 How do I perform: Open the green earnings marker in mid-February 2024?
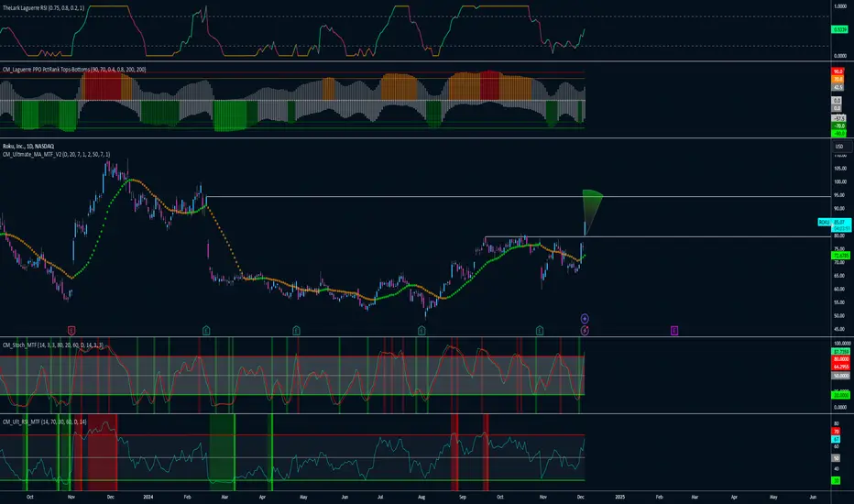pyautogui.click(x=206, y=330)
